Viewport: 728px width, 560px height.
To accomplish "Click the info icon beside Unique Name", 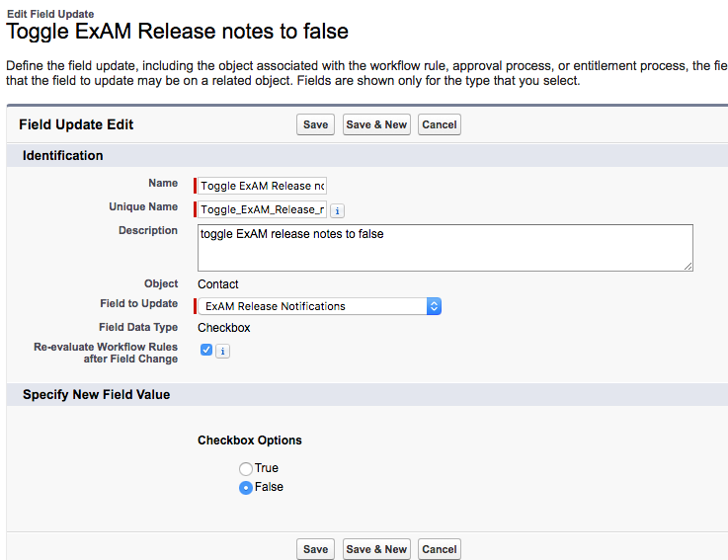I will tap(337, 210).
